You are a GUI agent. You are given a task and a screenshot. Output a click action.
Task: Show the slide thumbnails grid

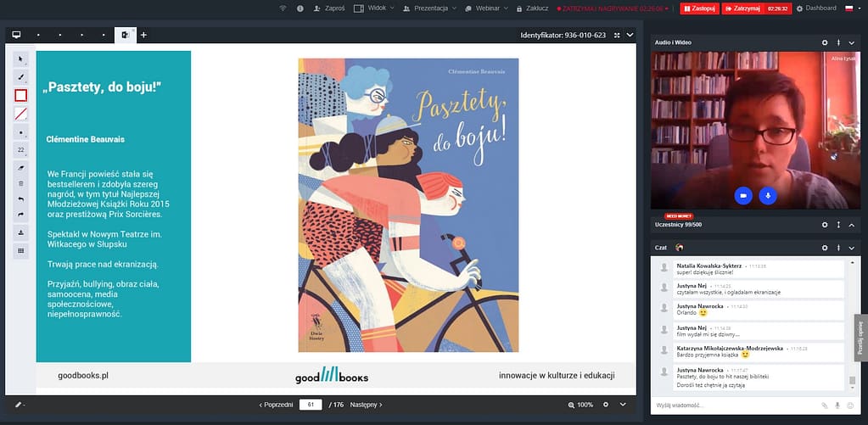(x=20, y=251)
